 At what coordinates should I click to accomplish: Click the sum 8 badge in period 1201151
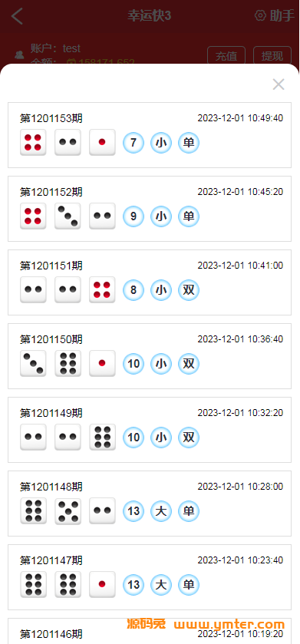coord(134,290)
